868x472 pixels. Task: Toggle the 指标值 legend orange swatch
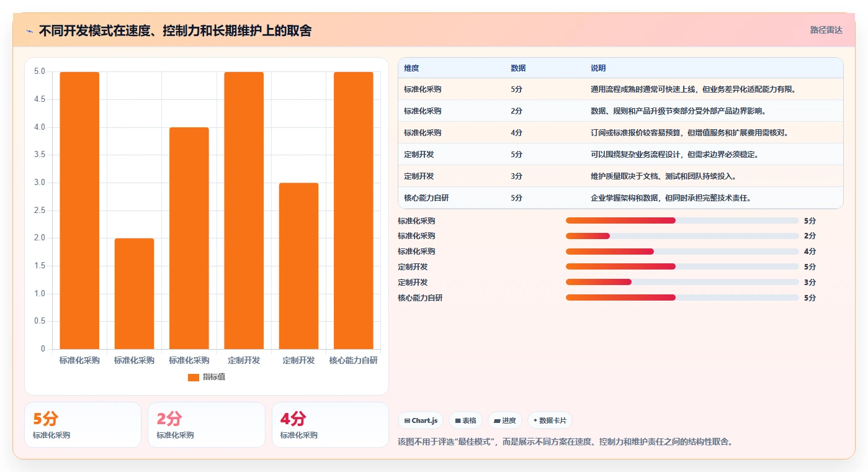193,377
